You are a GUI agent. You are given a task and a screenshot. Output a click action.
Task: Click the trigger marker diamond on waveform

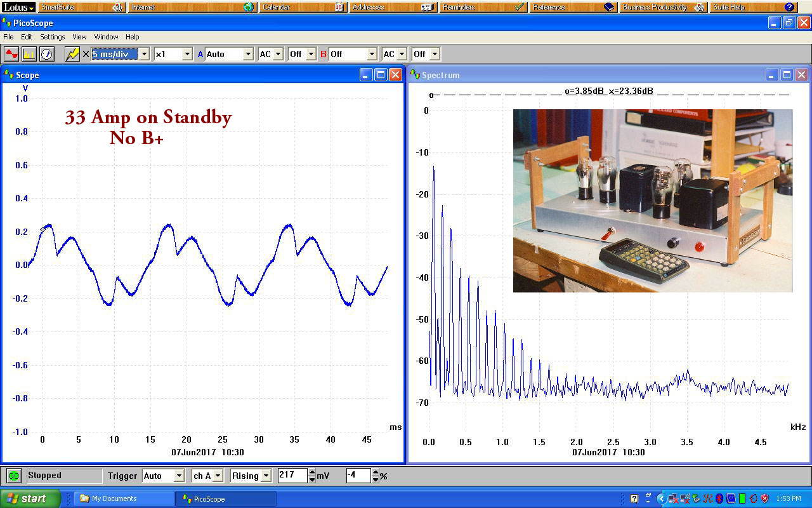click(x=43, y=229)
